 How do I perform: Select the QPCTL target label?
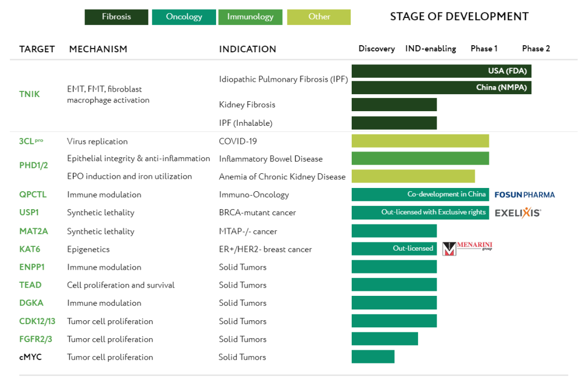[x=33, y=194]
